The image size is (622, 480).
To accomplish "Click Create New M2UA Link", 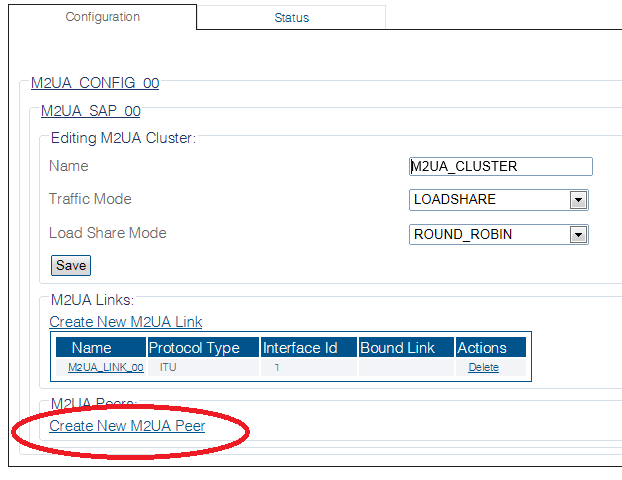I will [126, 322].
